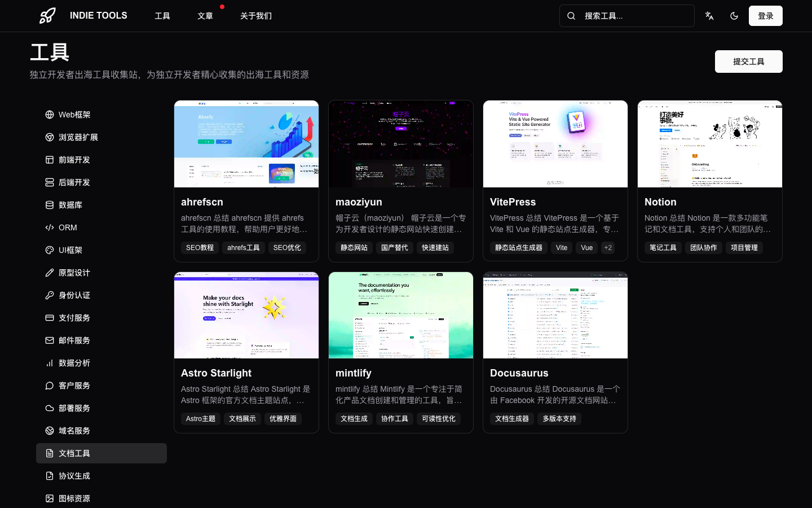Click the envelope icon beside 邮件服务
This screenshot has width=812, height=508.
50,340
